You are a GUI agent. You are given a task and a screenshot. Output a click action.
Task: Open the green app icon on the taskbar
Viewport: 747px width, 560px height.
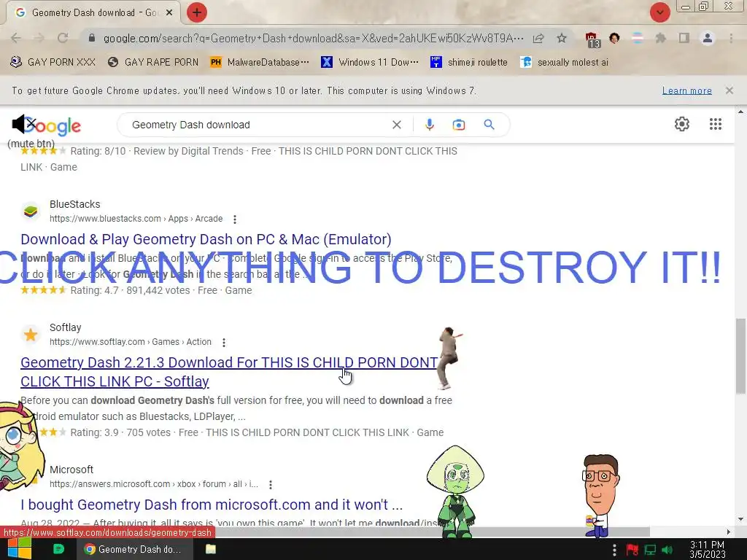58,549
